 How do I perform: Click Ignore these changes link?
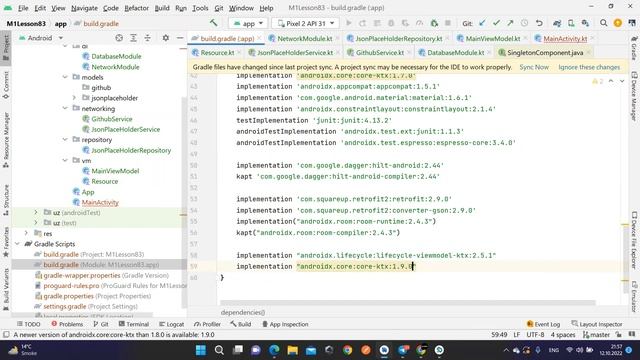[x=589, y=67]
